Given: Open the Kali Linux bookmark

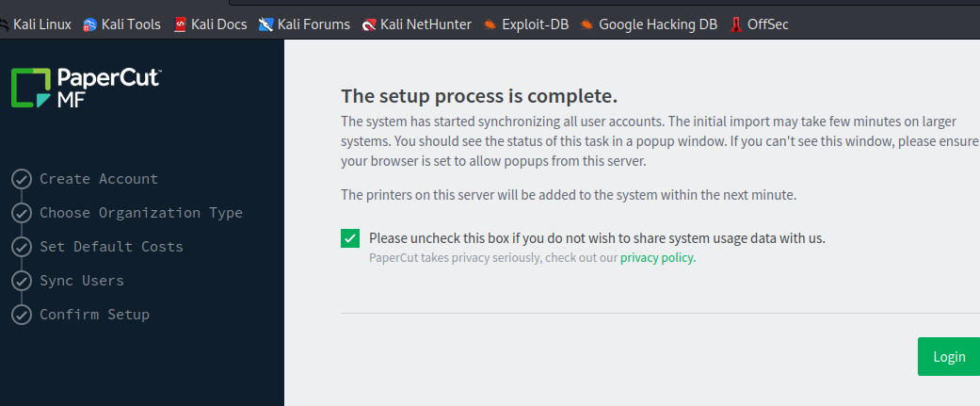Looking at the screenshot, I should click(x=41, y=24).
